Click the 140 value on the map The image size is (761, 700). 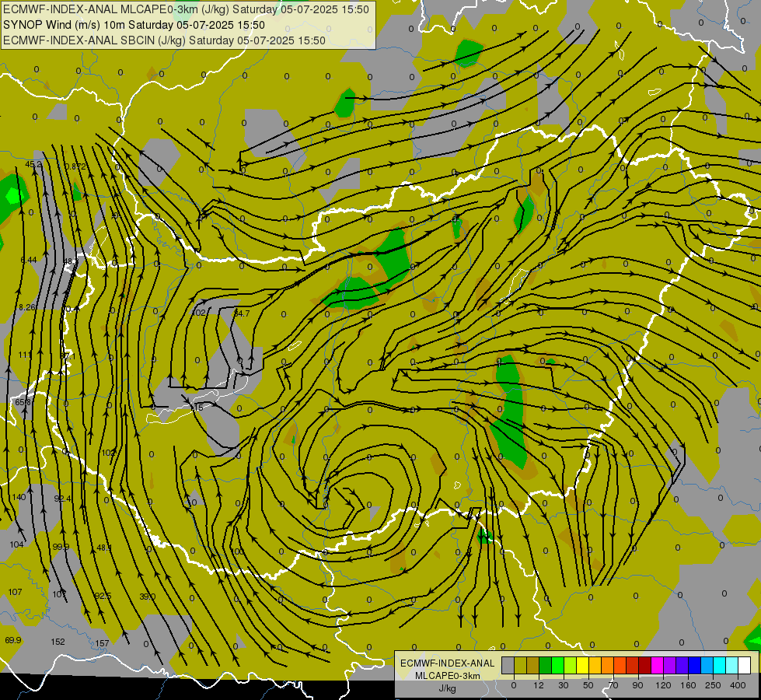pyautogui.click(x=19, y=497)
